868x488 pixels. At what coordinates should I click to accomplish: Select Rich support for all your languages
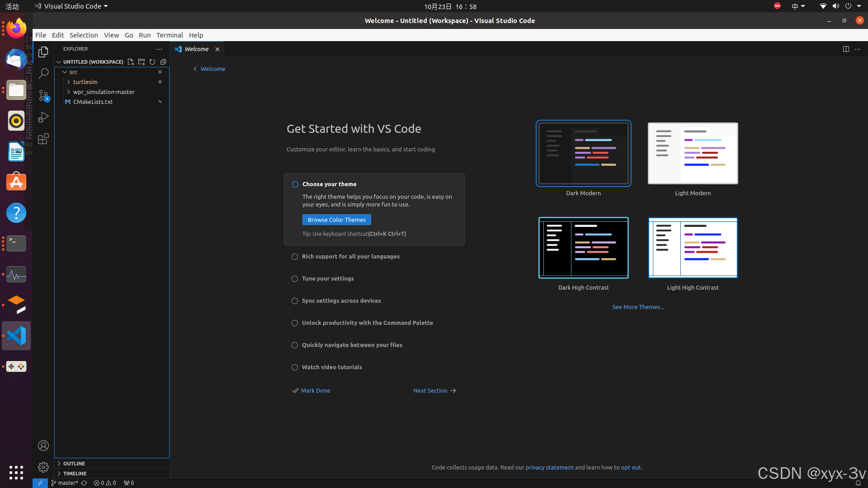click(351, 256)
